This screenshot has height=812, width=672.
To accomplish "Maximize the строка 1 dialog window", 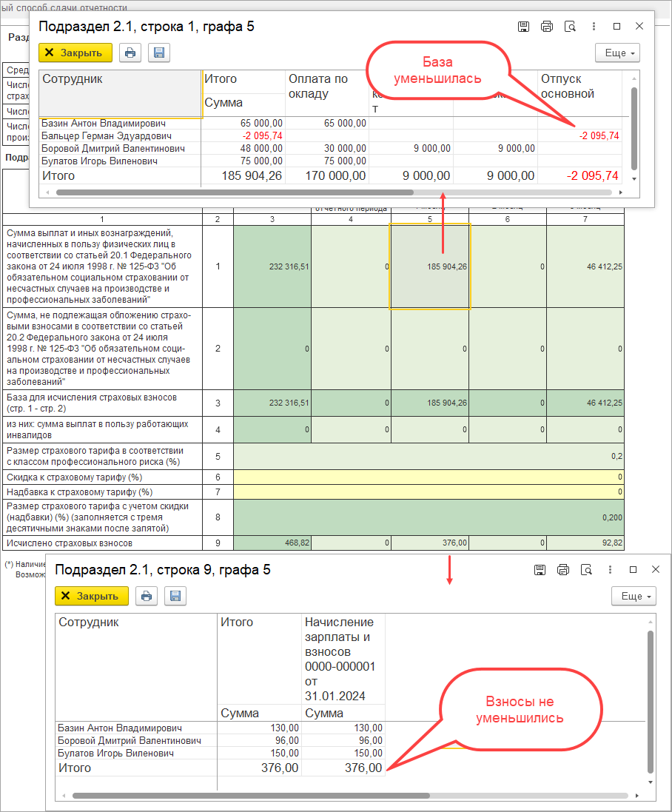I will (x=616, y=27).
